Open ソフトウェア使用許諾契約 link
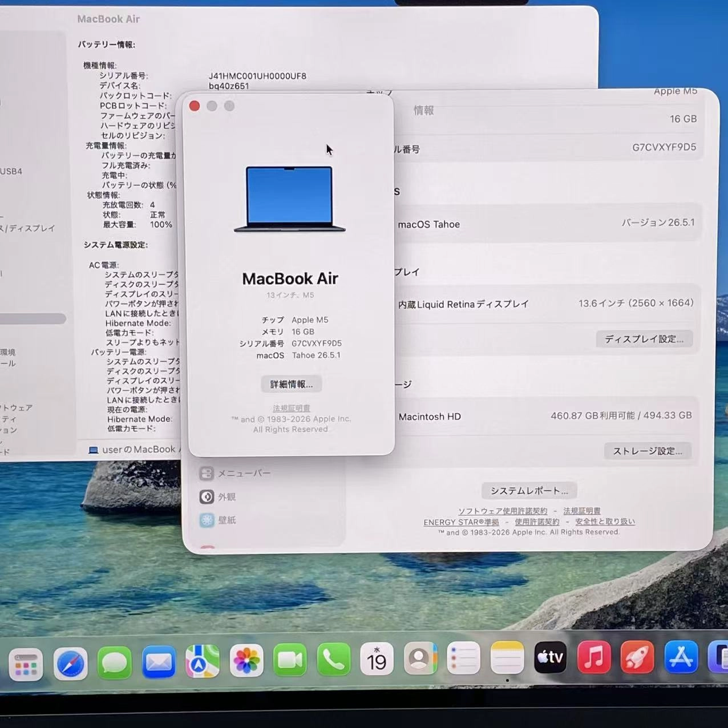The width and height of the screenshot is (728, 728). tap(503, 511)
